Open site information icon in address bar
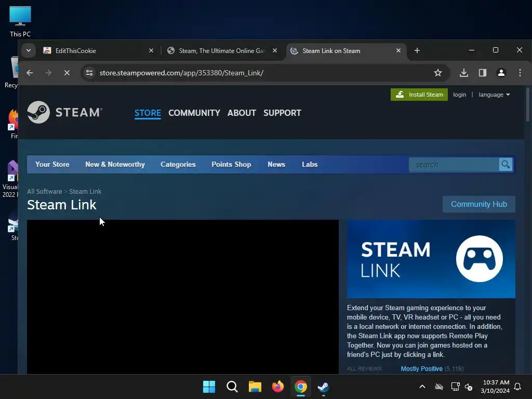Image resolution: width=532 pixels, height=399 pixels. point(89,73)
